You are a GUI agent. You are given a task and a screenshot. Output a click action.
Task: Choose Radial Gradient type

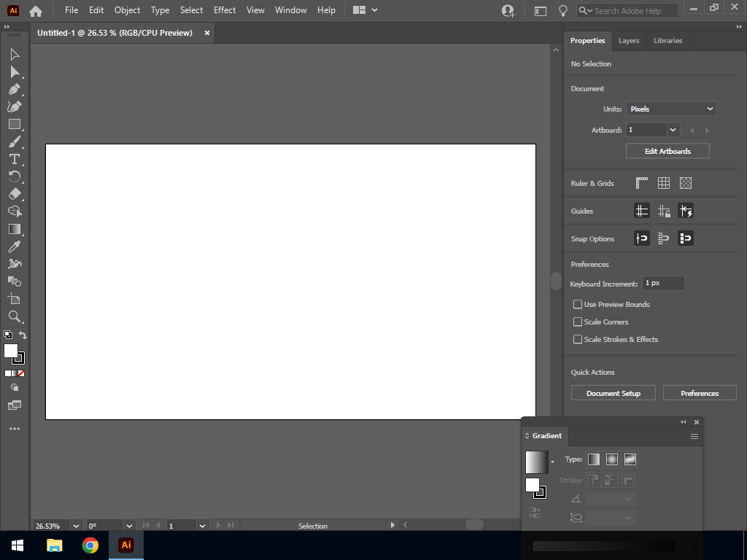tap(612, 459)
